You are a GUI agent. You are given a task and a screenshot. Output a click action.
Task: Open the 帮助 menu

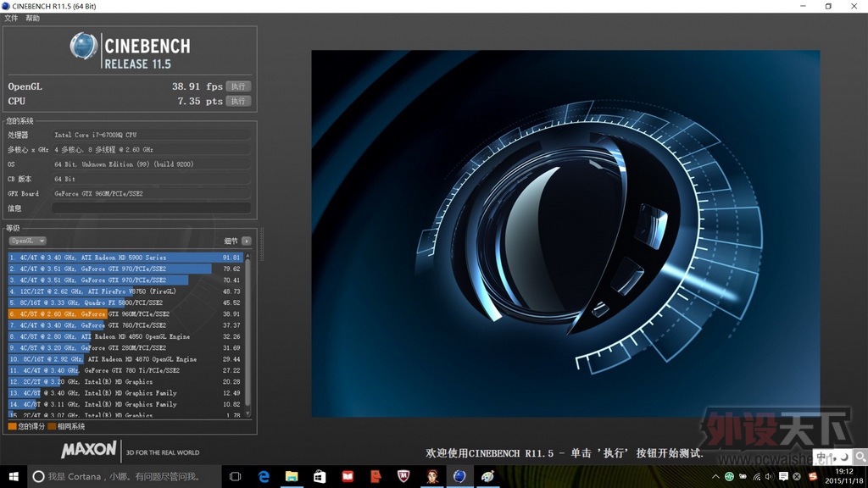click(x=33, y=19)
